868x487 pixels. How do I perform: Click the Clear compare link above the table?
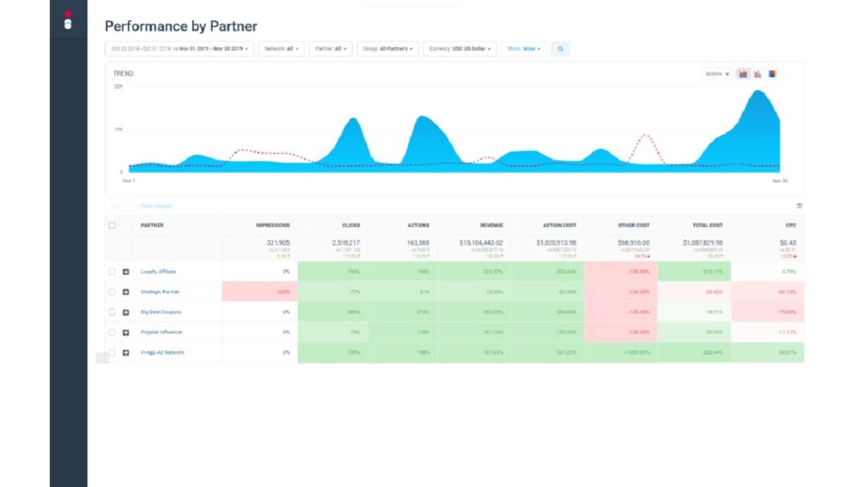pyautogui.click(x=156, y=206)
